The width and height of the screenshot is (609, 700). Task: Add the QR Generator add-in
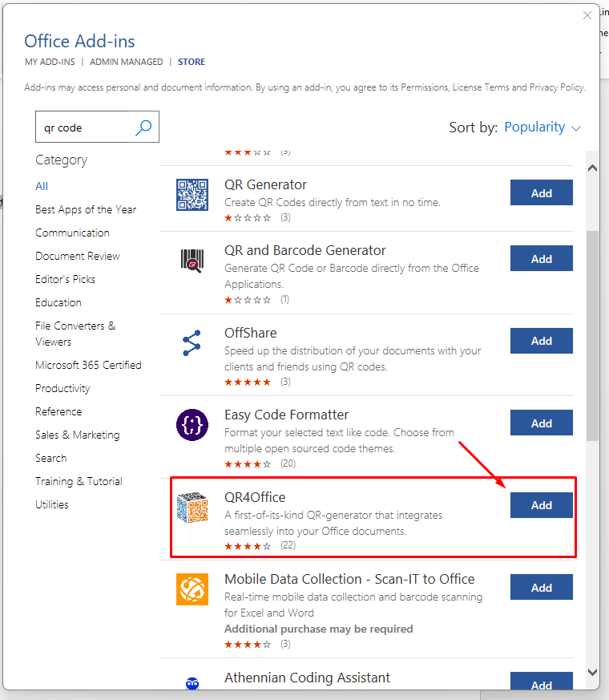541,192
